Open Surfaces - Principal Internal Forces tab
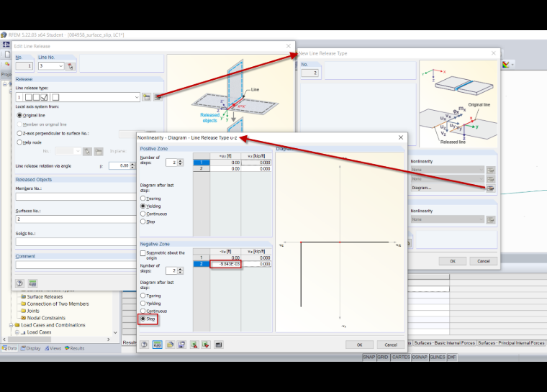547x392 pixels. pos(511,343)
